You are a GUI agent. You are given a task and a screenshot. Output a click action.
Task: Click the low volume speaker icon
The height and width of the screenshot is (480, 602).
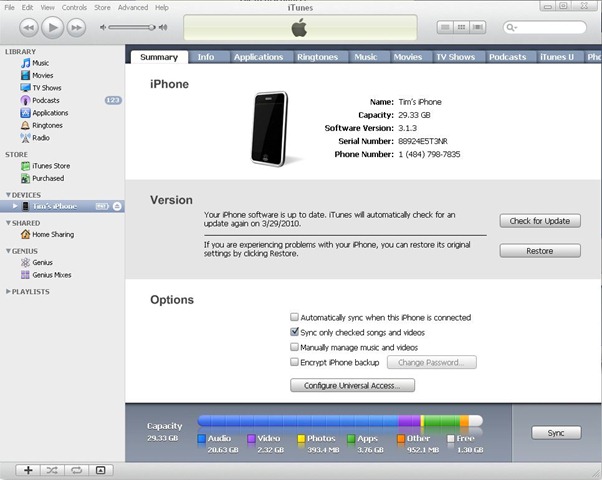tap(103, 27)
